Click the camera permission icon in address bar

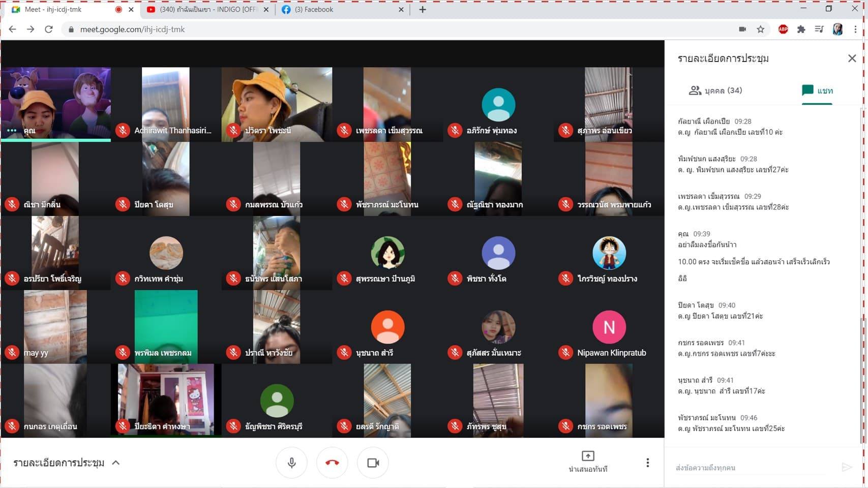[x=742, y=29]
